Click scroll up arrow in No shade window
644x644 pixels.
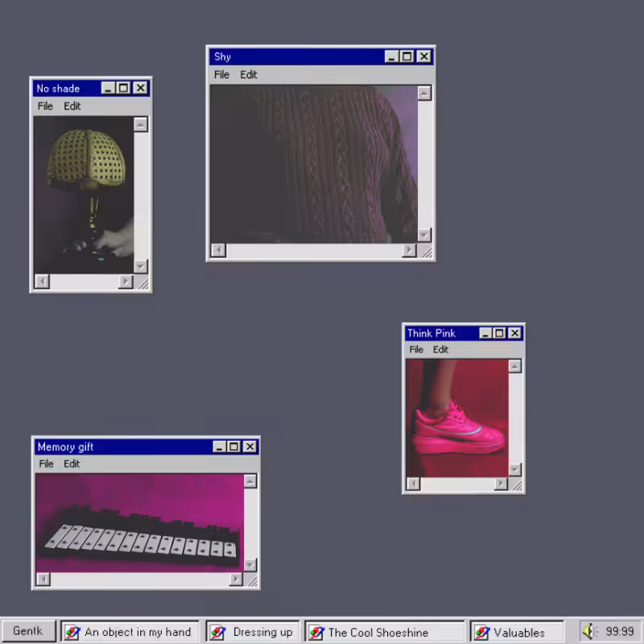[140, 125]
